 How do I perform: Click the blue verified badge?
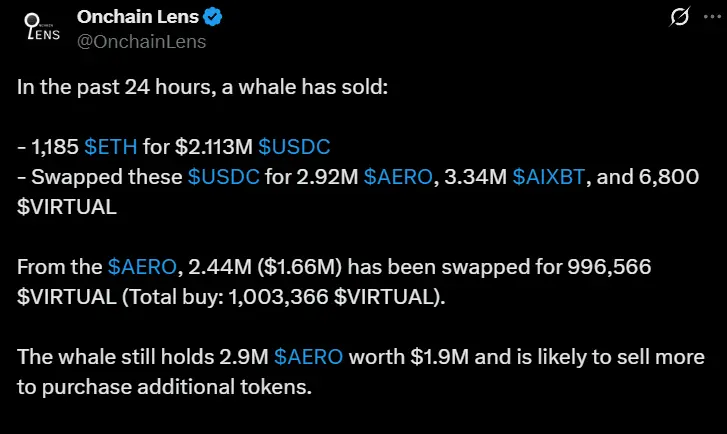(x=212, y=17)
